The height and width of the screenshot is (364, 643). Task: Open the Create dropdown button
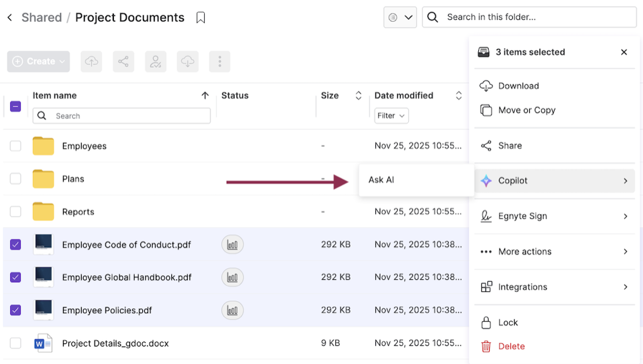click(39, 62)
